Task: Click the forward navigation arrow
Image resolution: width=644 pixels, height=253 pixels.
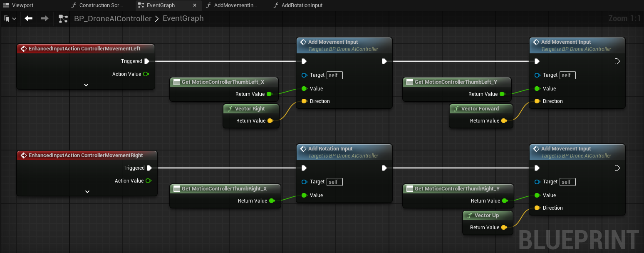Action: [45, 18]
